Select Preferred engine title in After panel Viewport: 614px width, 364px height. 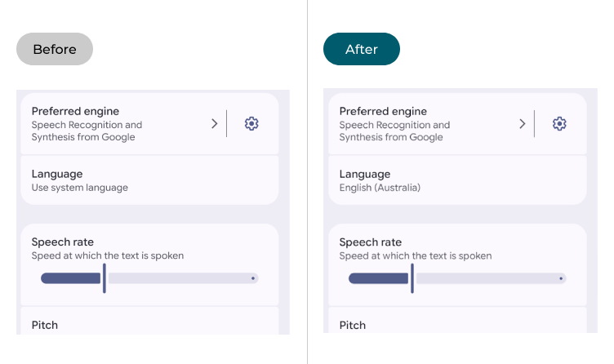pyautogui.click(x=383, y=111)
